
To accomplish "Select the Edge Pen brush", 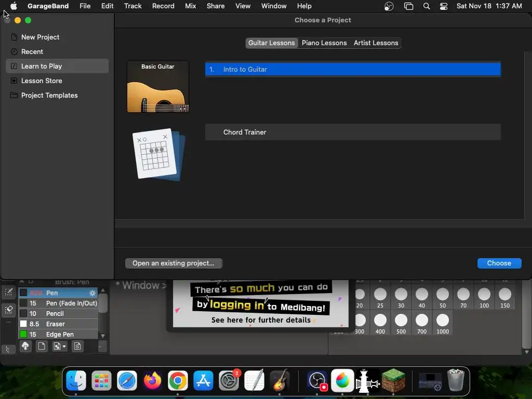I will [58, 334].
